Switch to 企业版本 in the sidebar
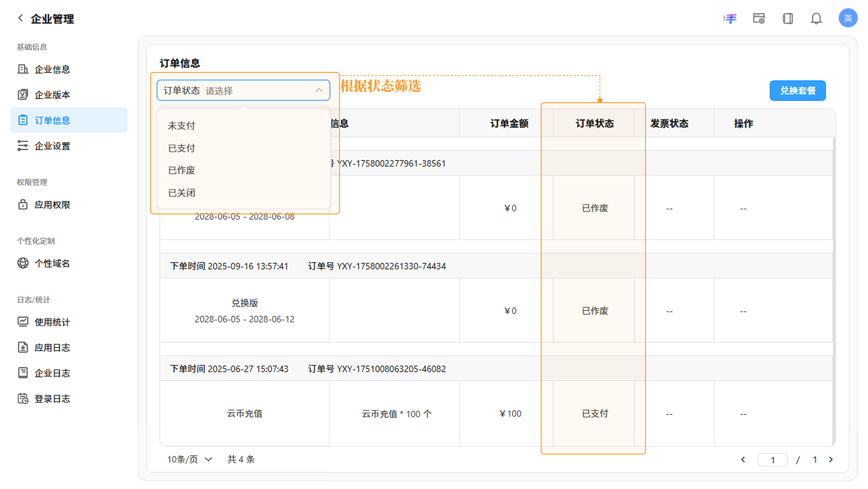868x489 pixels. tap(52, 95)
